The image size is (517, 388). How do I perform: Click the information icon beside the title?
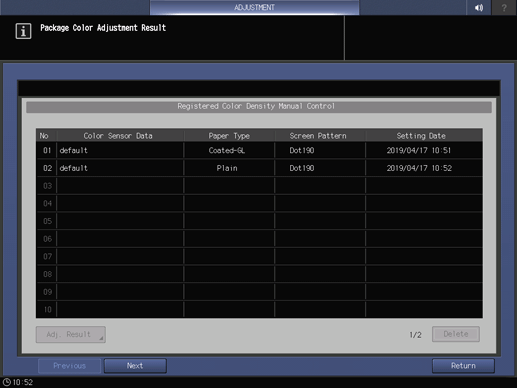click(23, 31)
